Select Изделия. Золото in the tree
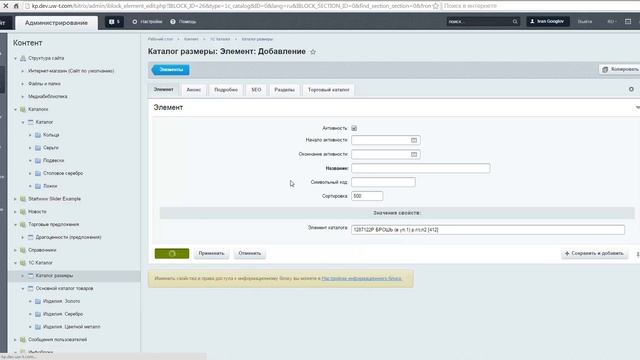 coord(62,301)
